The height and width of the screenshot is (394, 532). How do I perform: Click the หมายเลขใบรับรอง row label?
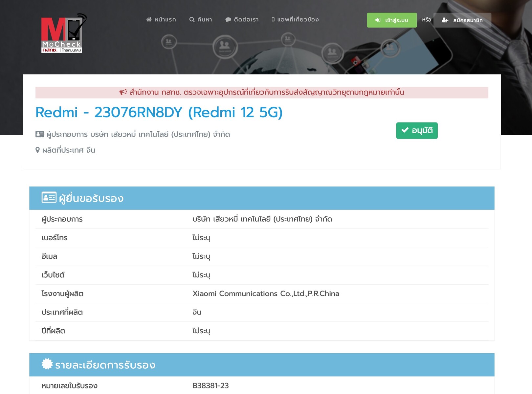[x=70, y=386]
